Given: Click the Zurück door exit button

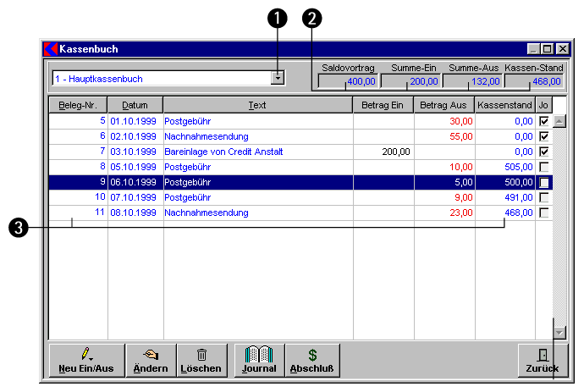Looking at the screenshot, I should pos(543,360).
